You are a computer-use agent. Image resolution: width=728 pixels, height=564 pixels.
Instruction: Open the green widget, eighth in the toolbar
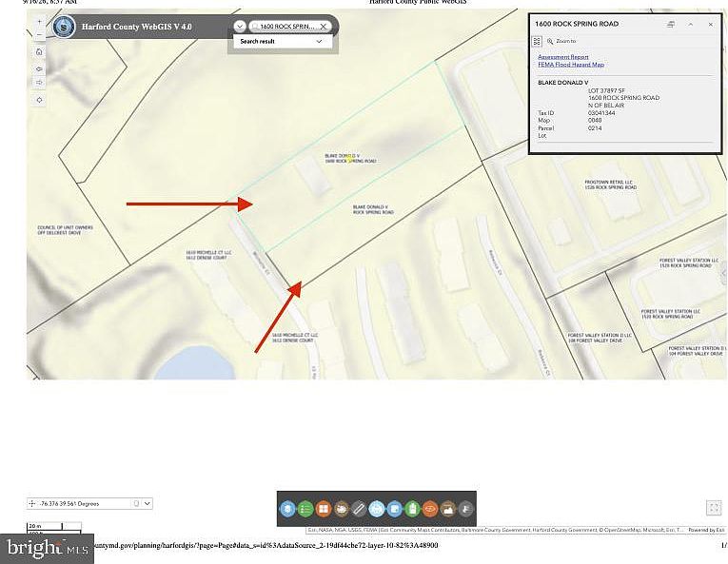412,509
